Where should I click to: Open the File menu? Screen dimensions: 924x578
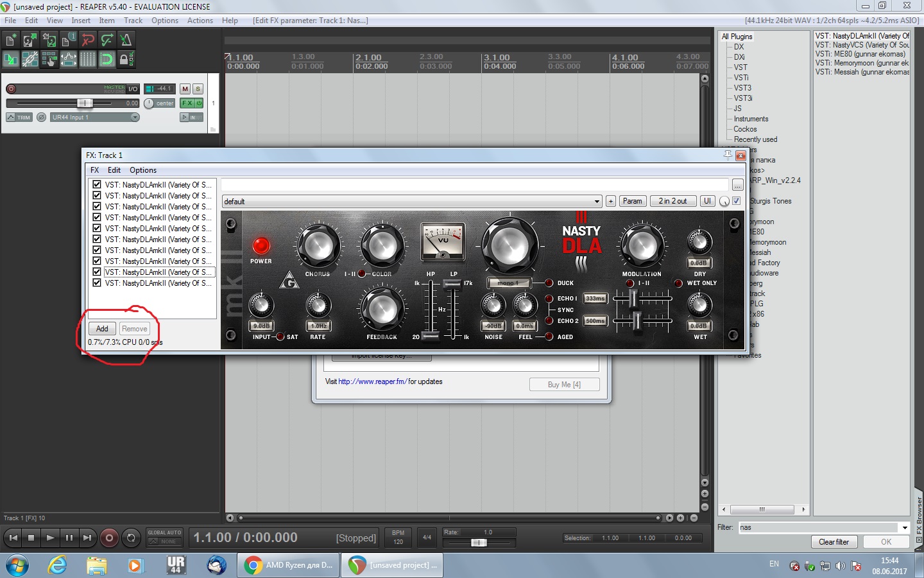10,21
